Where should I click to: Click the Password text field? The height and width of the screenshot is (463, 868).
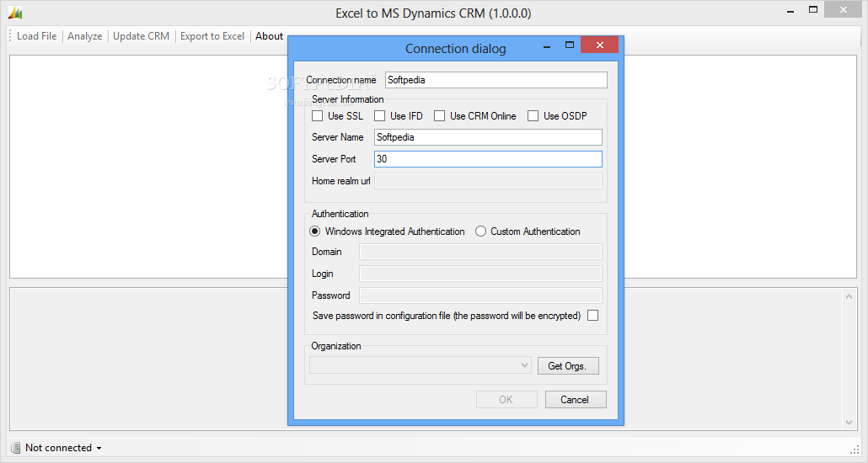pos(480,295)
